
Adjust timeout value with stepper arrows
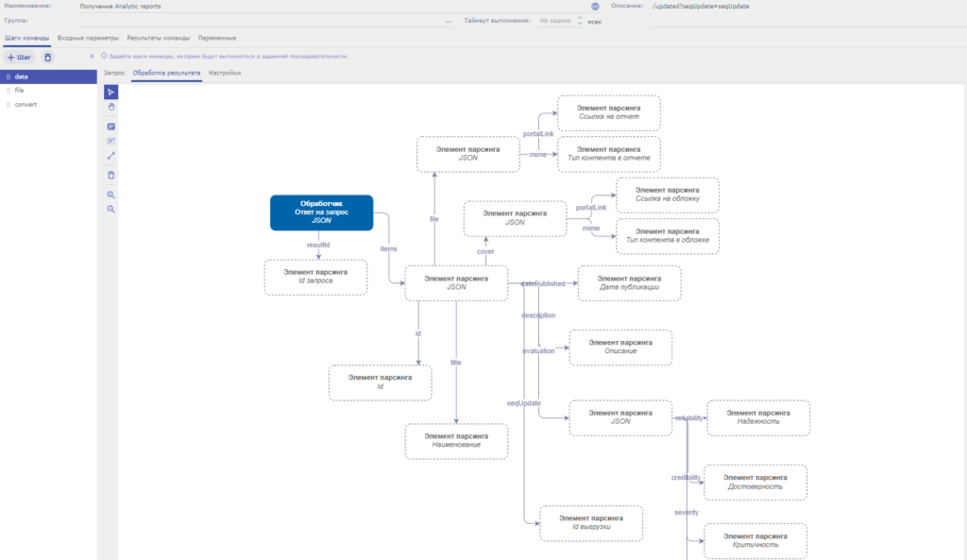tap(580, 20)
